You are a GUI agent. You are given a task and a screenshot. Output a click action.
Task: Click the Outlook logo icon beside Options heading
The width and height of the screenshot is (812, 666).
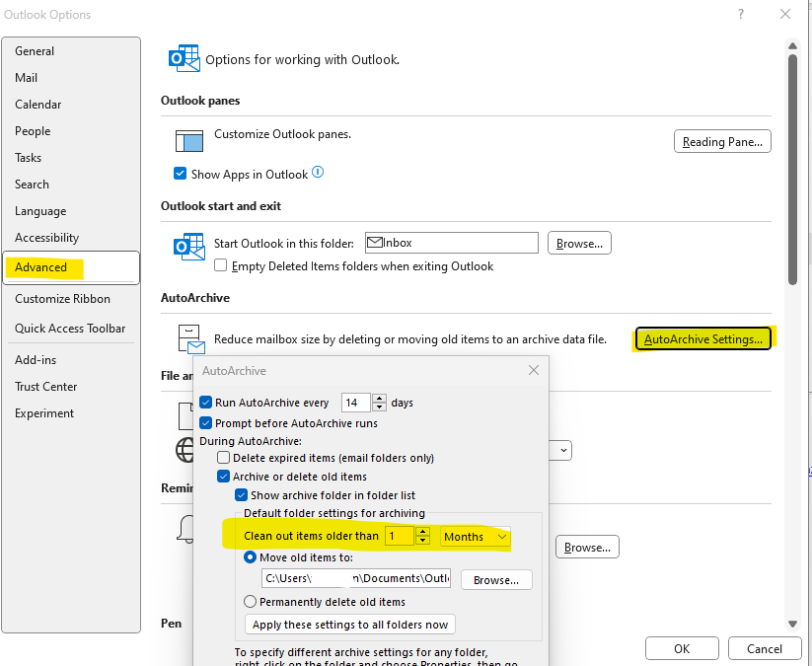tap(185, 58)
